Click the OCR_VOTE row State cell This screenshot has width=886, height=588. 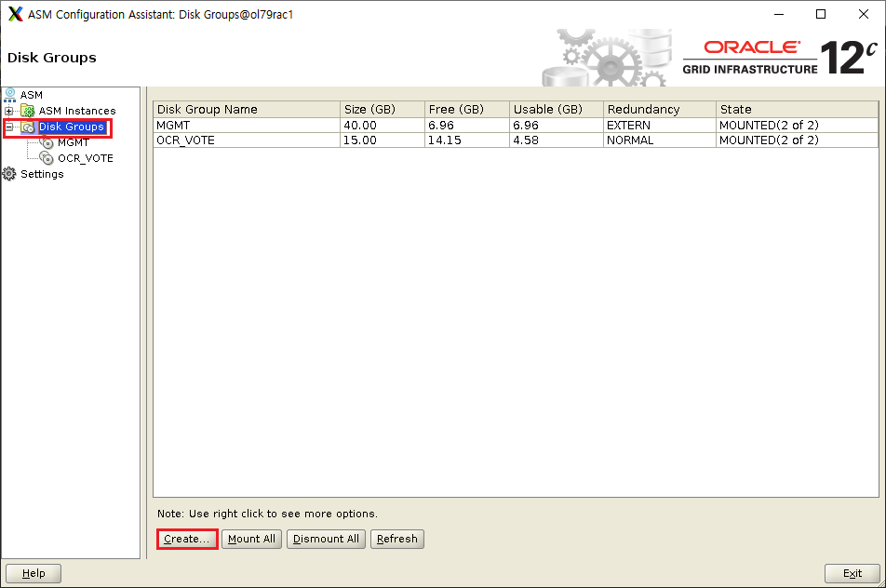pos(798,140)
